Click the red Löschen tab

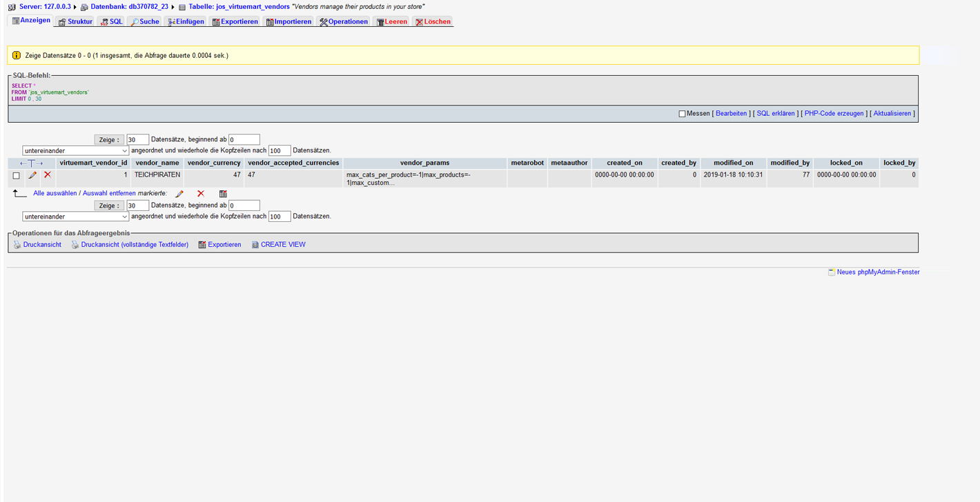[x=433, y=22]
